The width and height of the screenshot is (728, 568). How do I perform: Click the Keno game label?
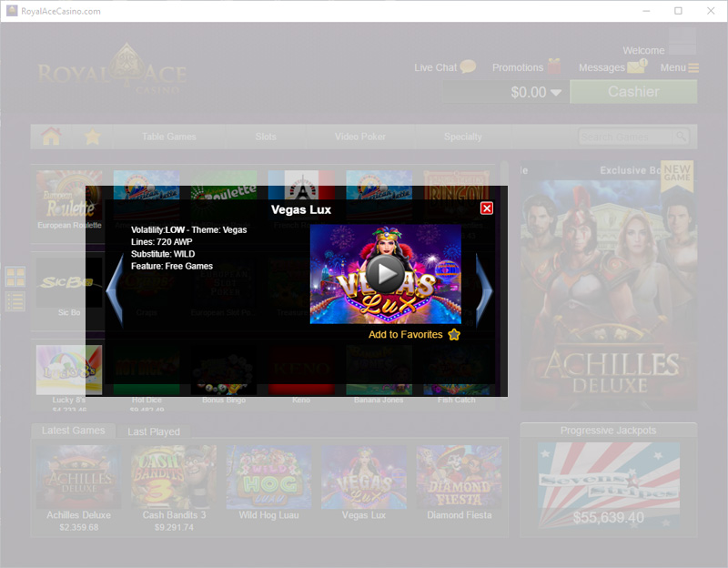click(x=301, y=400)
